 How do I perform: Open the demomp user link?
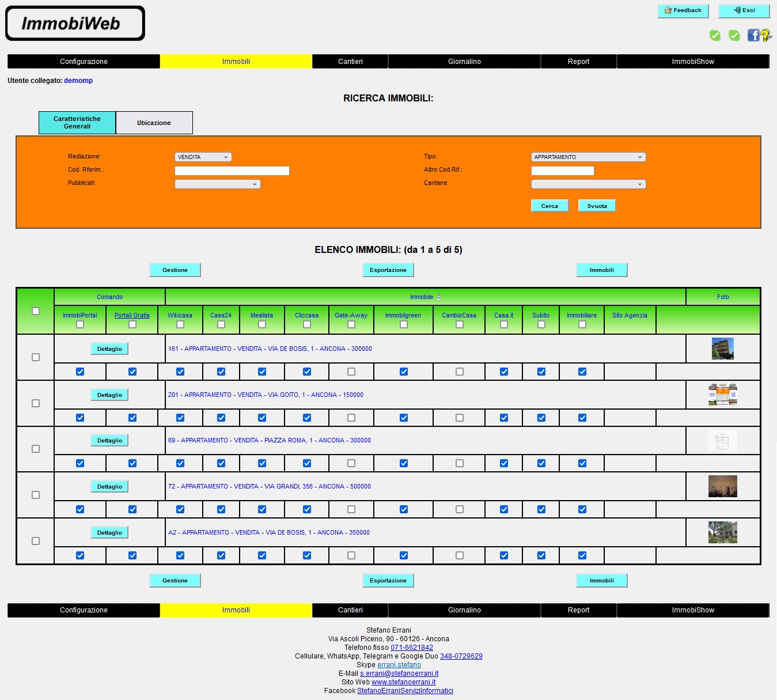tap(78, 81)
